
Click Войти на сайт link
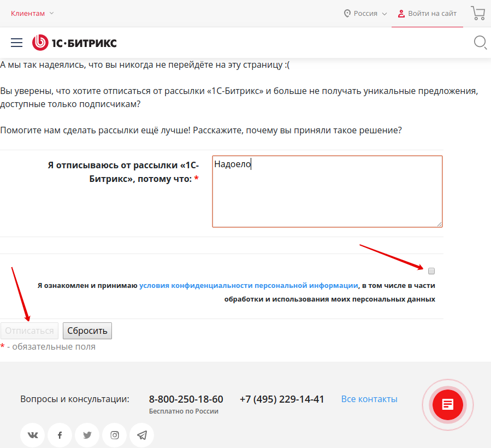click(x=427, y=14)
